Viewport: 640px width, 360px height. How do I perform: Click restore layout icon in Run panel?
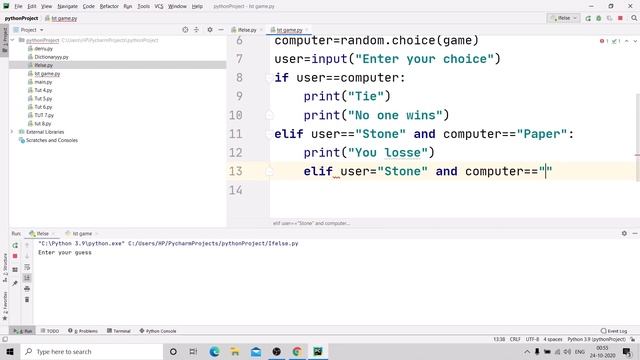(x=15, y=270)
